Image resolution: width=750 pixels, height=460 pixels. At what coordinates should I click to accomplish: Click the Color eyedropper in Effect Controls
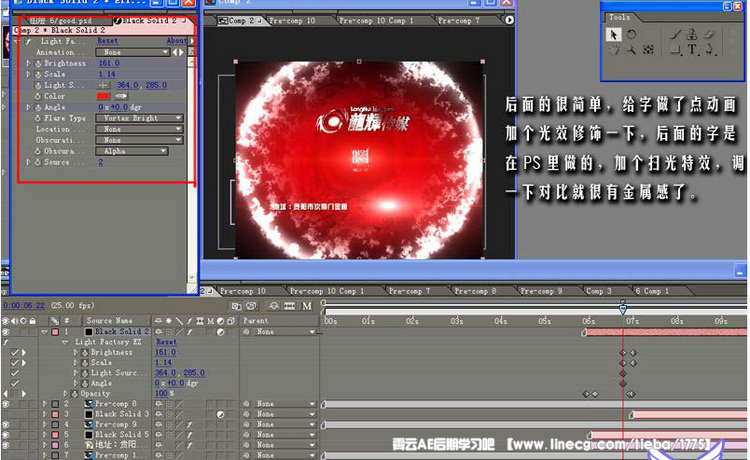tap(121, 96)
